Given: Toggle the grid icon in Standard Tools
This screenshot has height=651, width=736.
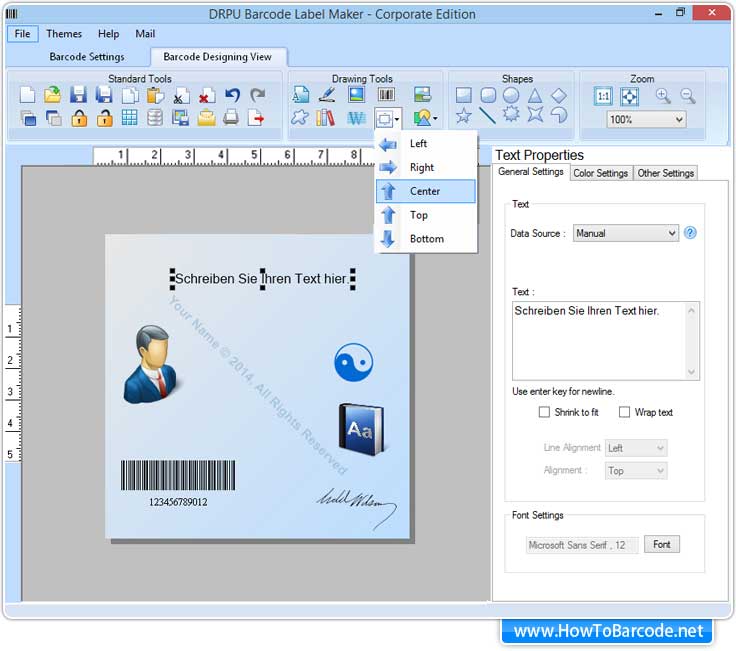Looking at the screenshot, I should coord(130,118).
